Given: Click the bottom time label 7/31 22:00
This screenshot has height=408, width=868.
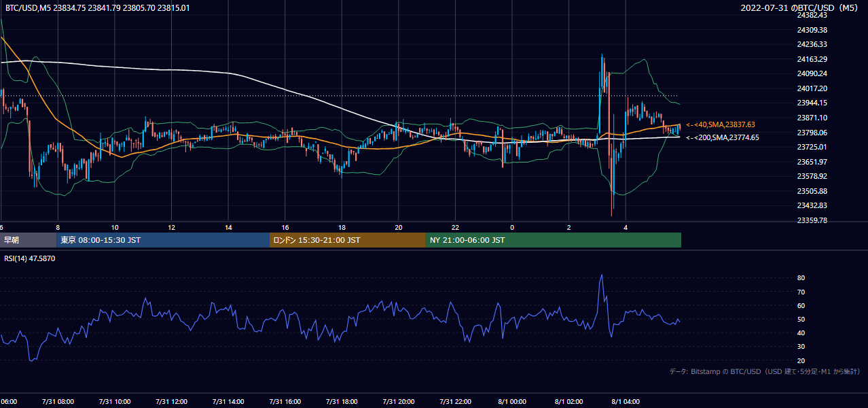Looking at the screenshot, I should [x=455, y=401].
